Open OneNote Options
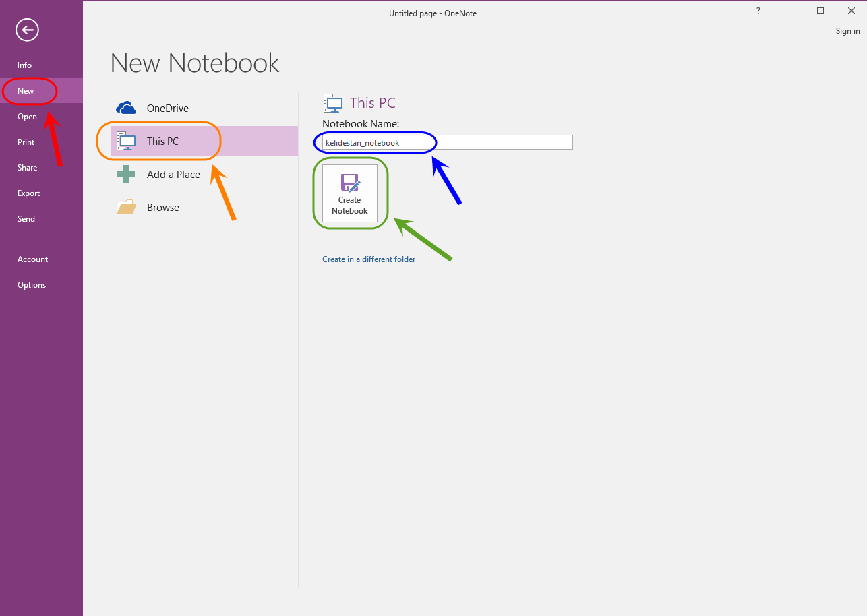Viewport: 867px width, 616px height. pos(41,285)
